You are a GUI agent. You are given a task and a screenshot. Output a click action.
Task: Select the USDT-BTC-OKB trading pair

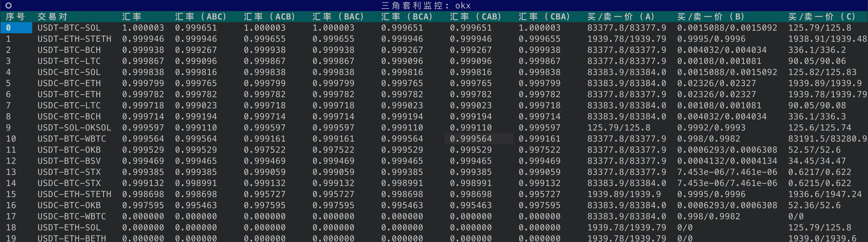click(x=69, y=150)
